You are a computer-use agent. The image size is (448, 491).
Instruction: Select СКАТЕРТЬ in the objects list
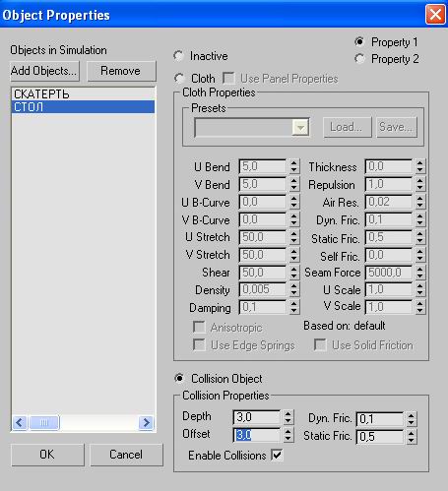tap(83, 94)
